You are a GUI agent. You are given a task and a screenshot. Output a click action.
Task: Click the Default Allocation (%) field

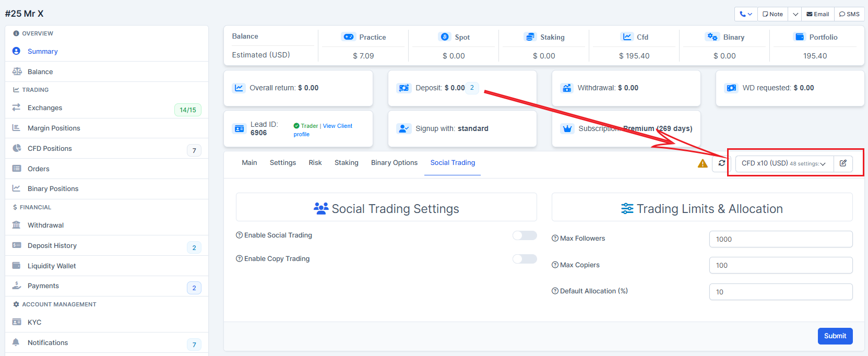[781, 292]
